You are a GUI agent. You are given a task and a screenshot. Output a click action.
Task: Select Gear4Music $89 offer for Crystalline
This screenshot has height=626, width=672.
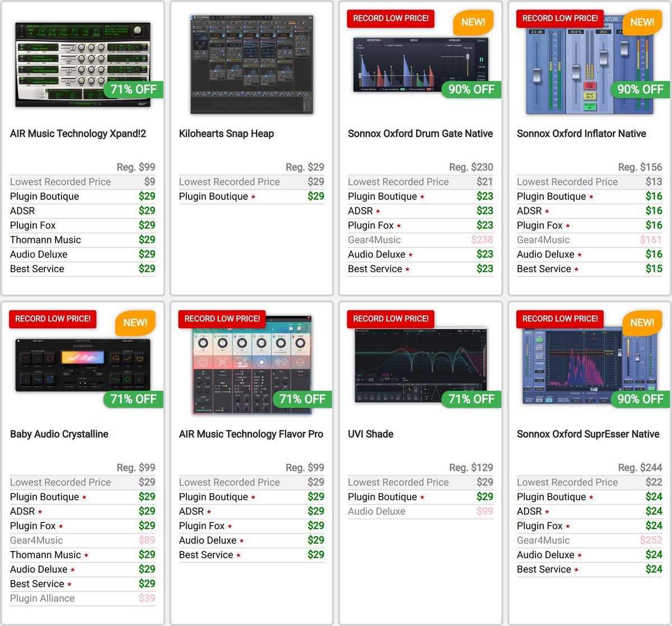point(83,540)
